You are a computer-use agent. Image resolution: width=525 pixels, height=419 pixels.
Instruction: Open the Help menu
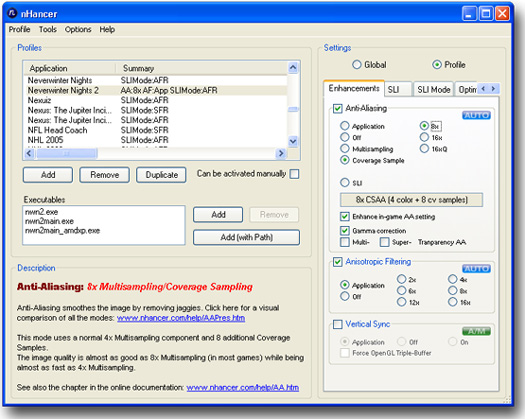[107, 29]
